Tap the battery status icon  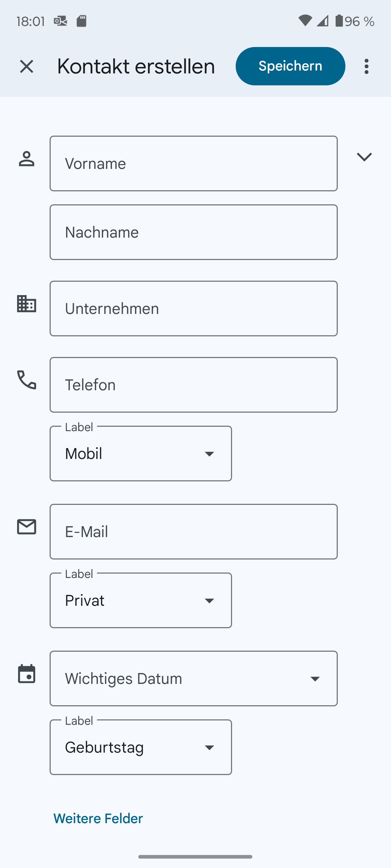point(339,21)
